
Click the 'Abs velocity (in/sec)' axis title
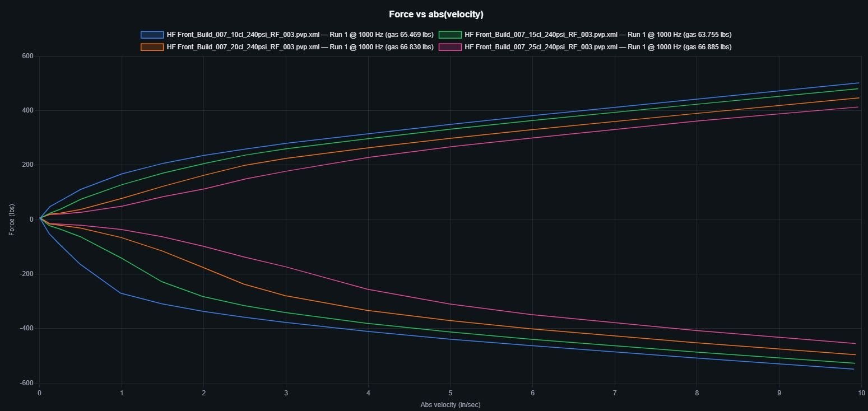pos(450,404)
